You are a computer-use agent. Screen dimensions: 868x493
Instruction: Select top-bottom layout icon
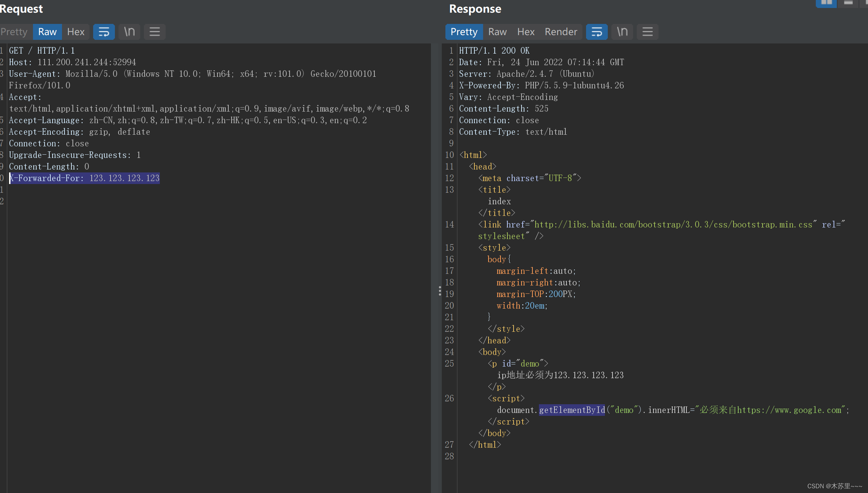click(x=848, y=3)
